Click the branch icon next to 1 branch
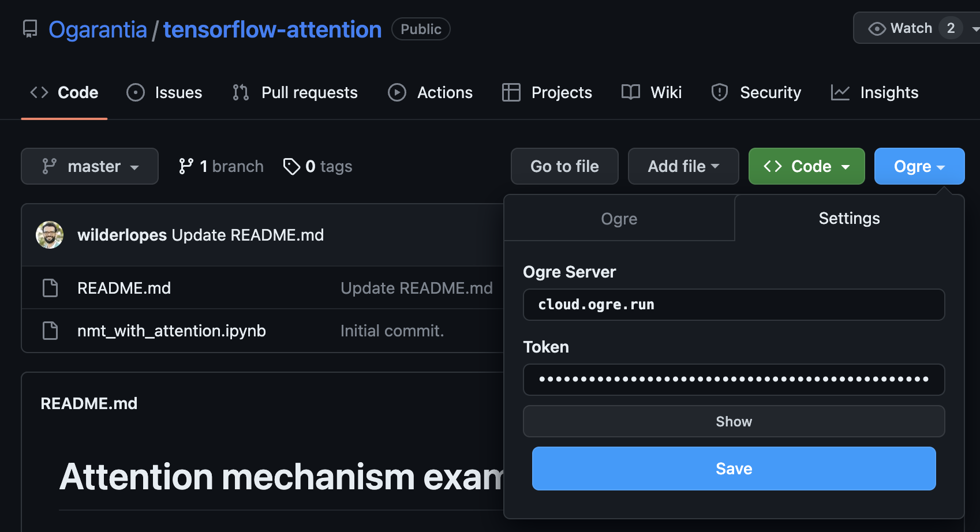The height and width of the screenshot is (532, 980). [186, 166]
